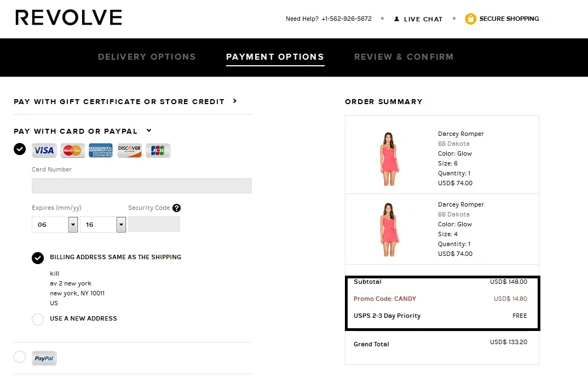Click the Size 6 Darcey Romper thumbnail
Screen dimensions: 588x377
click(389, 159)
